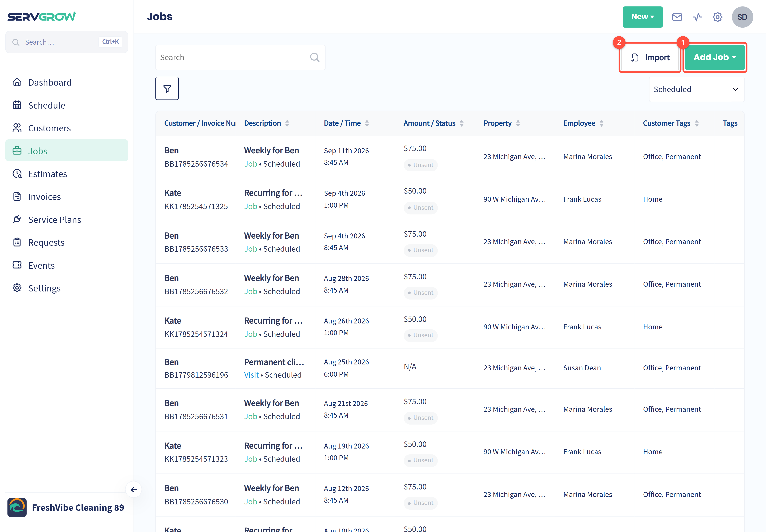Open the settings gear in the header

(x=717, y=17)
